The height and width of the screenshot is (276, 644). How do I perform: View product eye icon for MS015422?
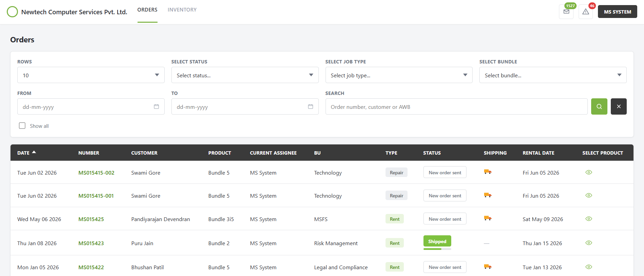[x=589, y=267]
